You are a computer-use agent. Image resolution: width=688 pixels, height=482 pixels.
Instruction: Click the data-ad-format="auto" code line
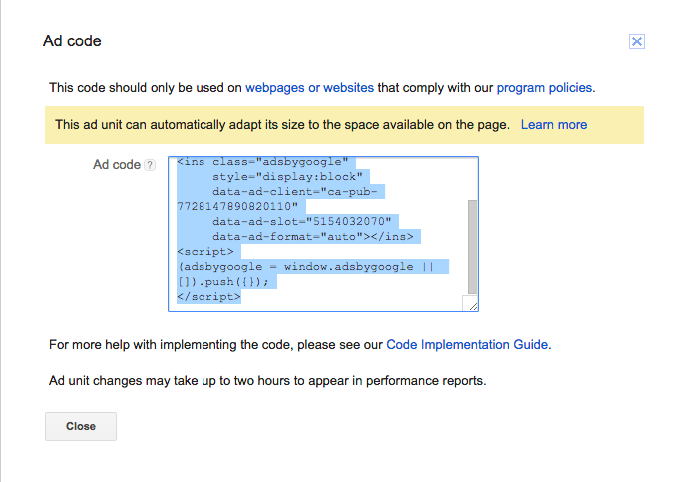[x=312, y=237]
